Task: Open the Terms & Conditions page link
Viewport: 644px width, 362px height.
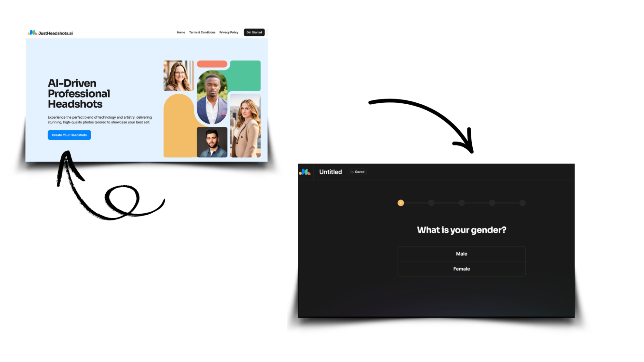Action: coord(202,32)
